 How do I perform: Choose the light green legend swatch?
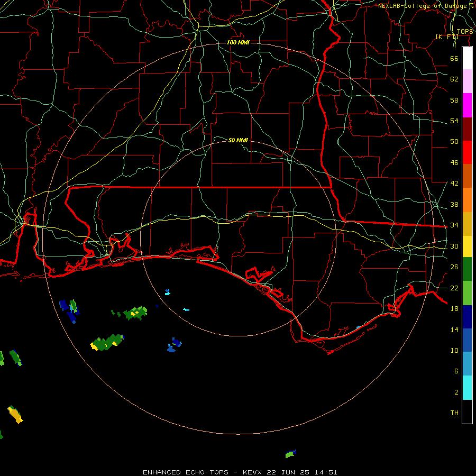coord(467,293)
